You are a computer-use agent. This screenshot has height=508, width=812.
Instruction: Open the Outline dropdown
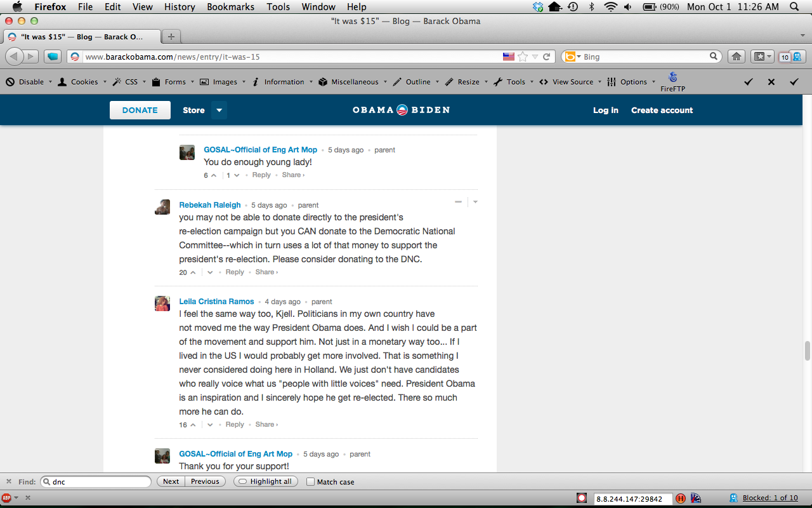coord(416,82)
